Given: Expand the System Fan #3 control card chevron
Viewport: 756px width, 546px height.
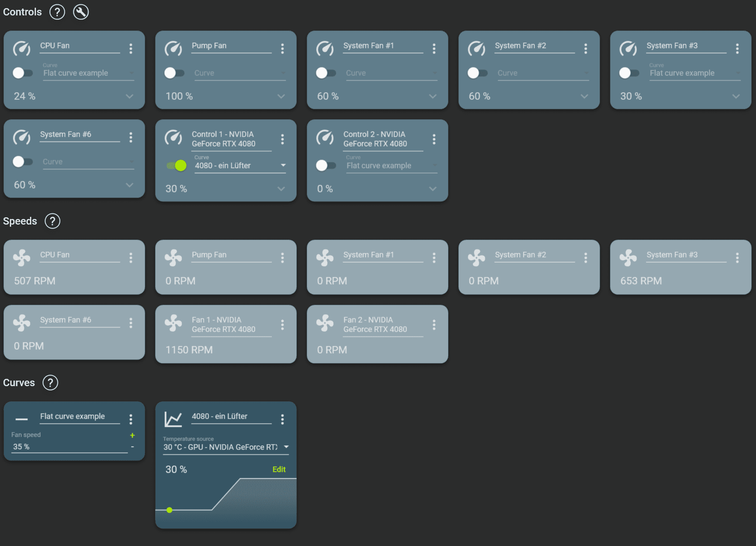Looking at the screenshot, I should [x=736, y=96].
